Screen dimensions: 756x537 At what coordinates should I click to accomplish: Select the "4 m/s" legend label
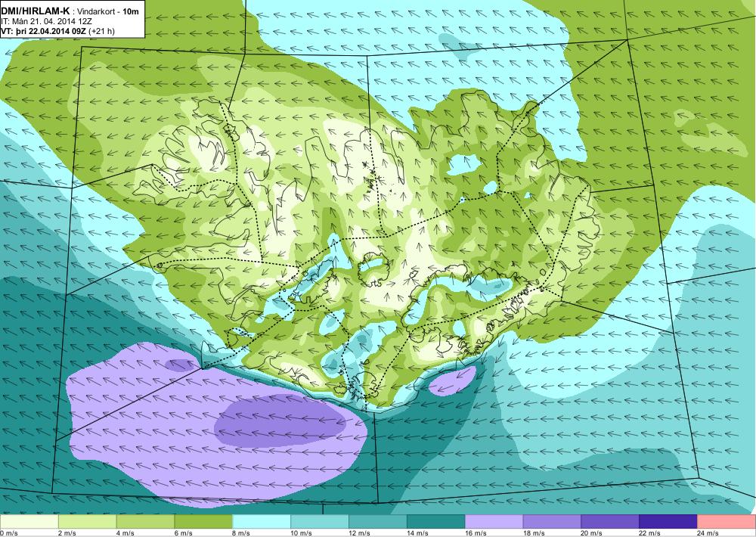coord(125,533)
